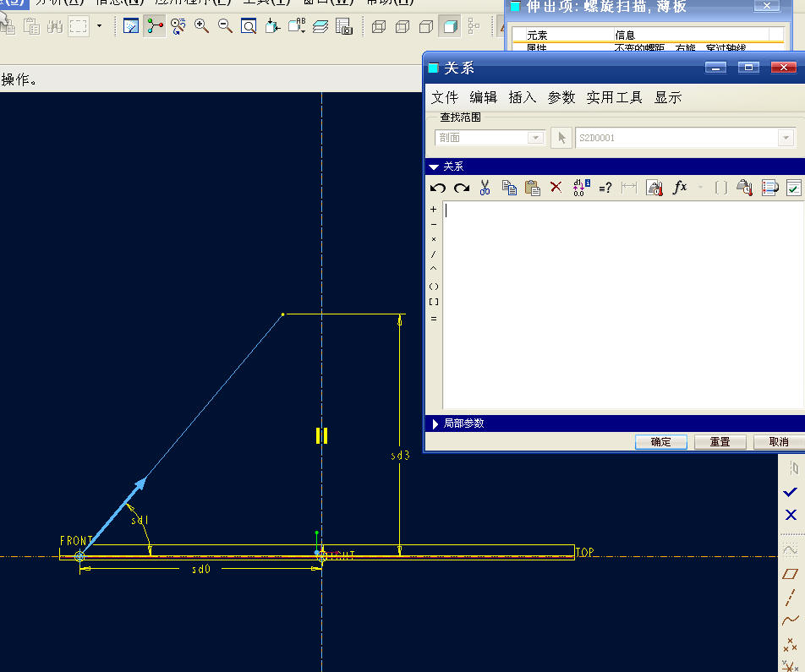Undo last edit in 关系 dialog
Viewport: 805px width, 672px height.
pyautogui.click(x=437, y=188)
